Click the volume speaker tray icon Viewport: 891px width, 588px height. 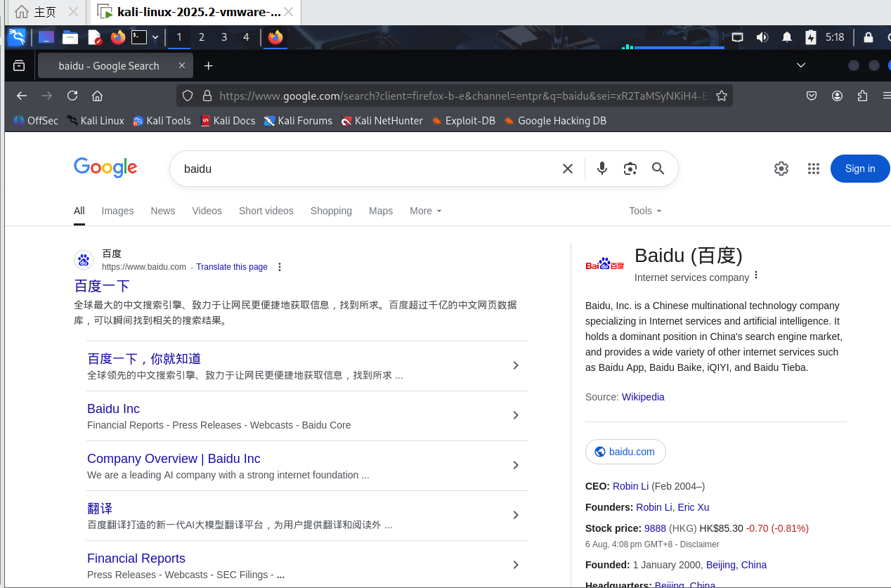762,37
